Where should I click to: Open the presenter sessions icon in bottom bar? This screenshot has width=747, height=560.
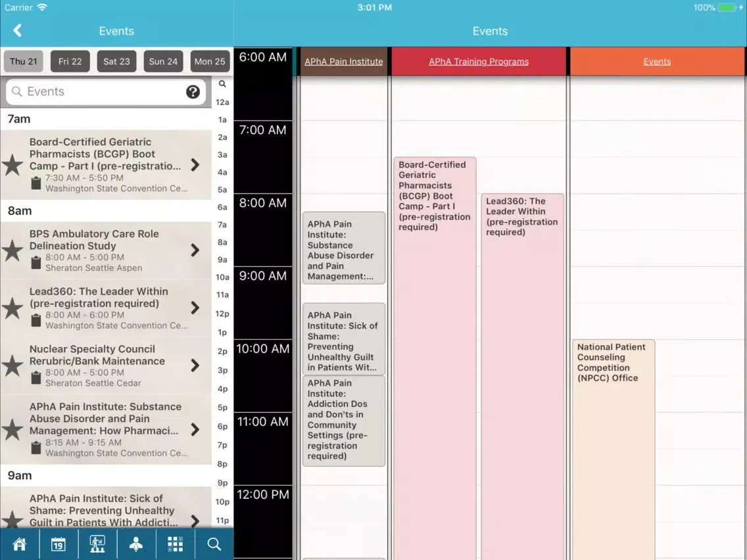[97, 544]
